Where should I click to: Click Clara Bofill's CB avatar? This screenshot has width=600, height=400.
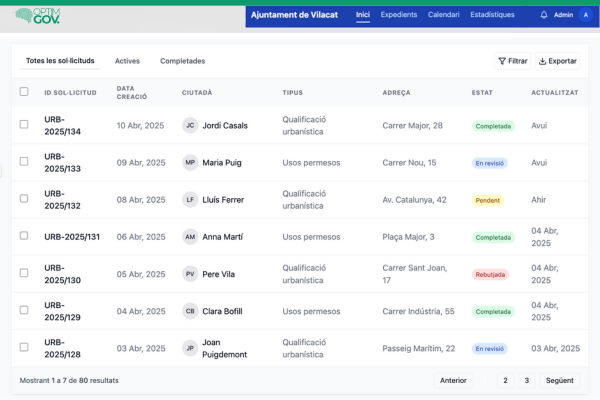(190, 311)
